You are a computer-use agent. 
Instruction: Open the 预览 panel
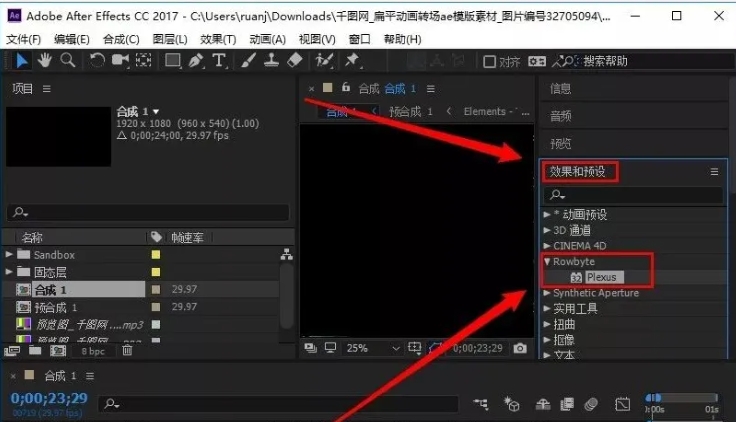(x=560, y=143)
